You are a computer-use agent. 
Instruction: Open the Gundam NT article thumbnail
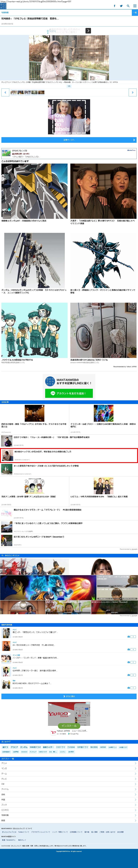(x=34, y=191)
